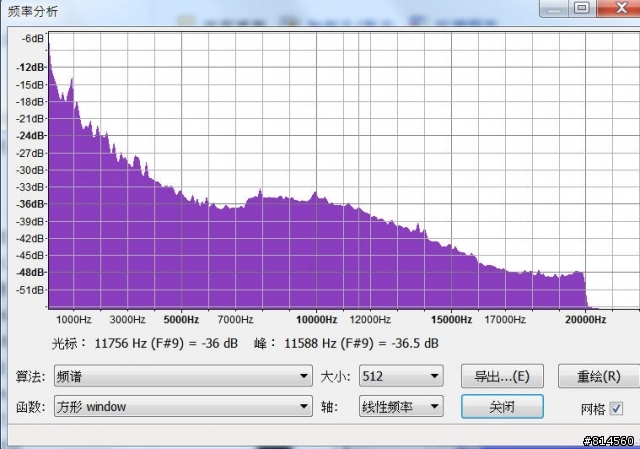Click the 关闭 close button
Screen dimensions: 640x449
click(x=502, y=406)
